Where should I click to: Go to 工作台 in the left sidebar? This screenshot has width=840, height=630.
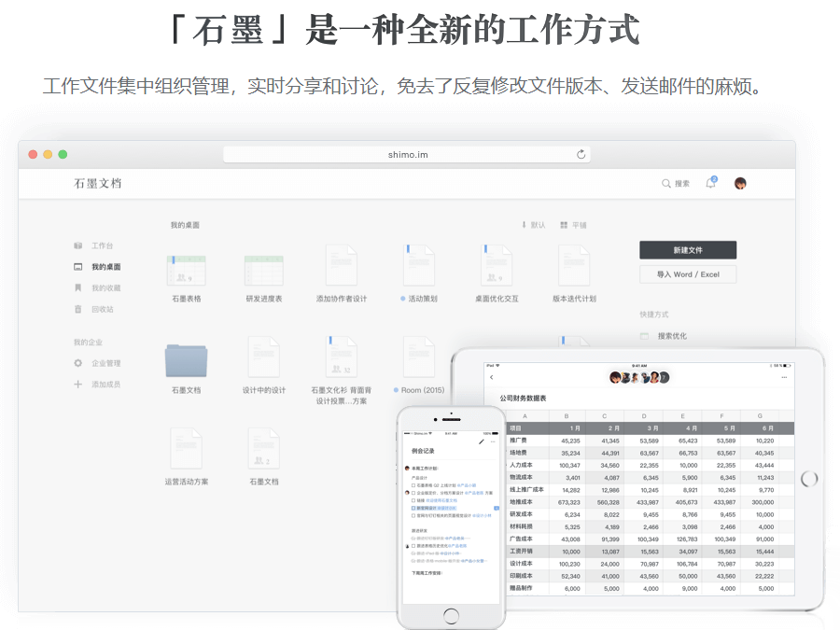click(x=102, y=245)
